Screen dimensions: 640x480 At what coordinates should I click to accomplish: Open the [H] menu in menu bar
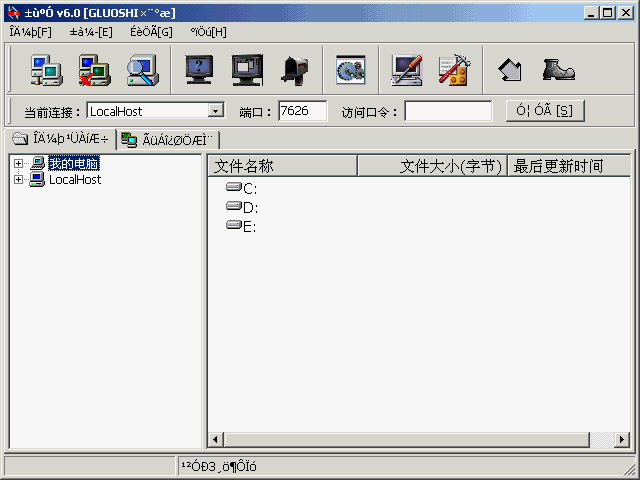pyautogui.click(x=208, y=31)
